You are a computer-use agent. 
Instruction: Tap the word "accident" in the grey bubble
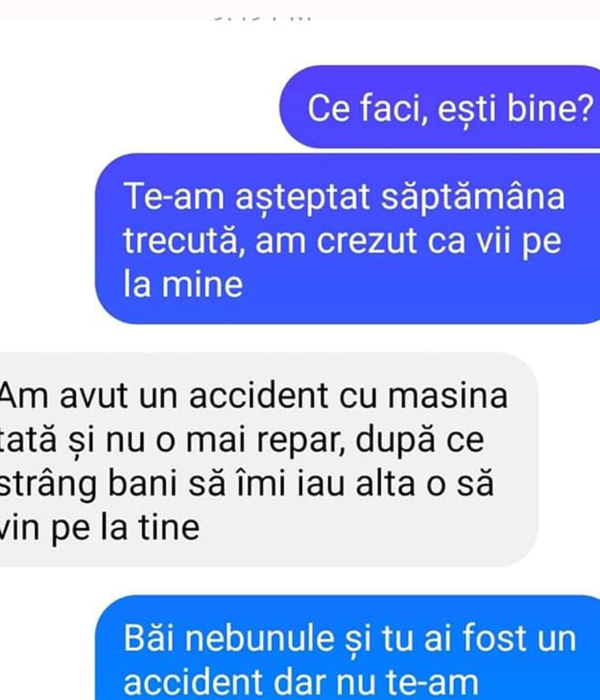click(x=258, y=395)
